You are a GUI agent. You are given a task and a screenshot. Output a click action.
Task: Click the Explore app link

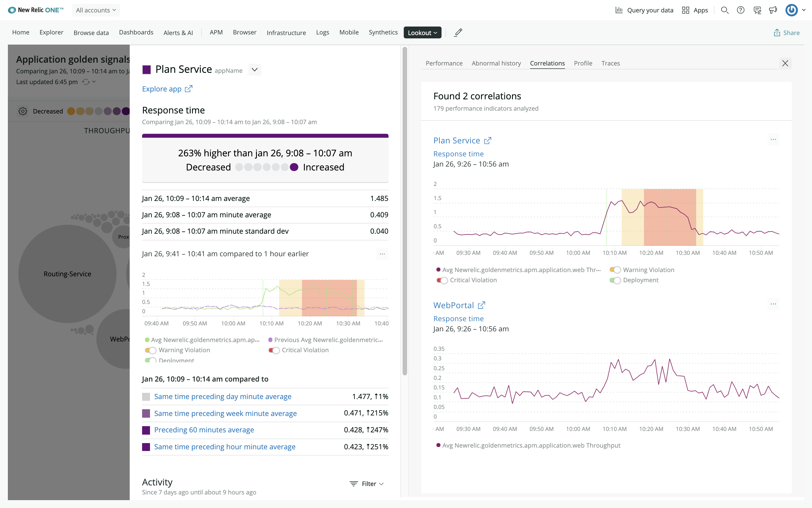(x=162, y=89)
